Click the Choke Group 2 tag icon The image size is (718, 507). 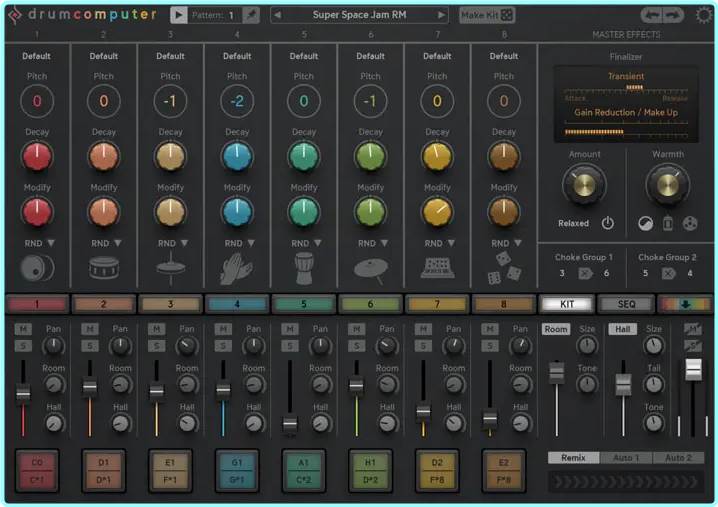pos(669,273)
